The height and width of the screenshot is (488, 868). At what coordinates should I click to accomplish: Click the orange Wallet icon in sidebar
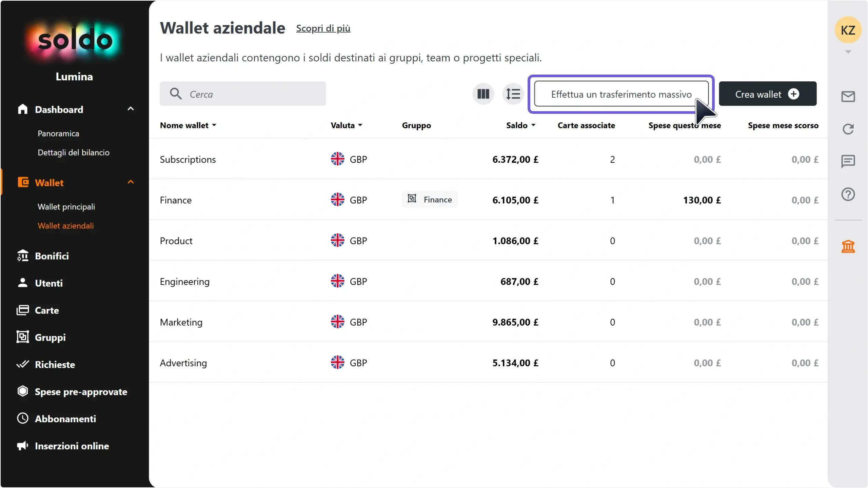[23, 182]
